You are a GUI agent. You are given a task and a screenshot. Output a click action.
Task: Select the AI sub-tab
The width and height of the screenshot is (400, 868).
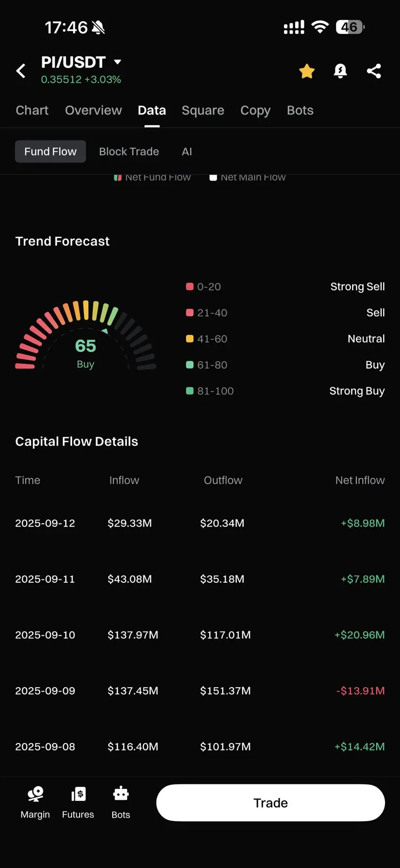pos(187,151)
